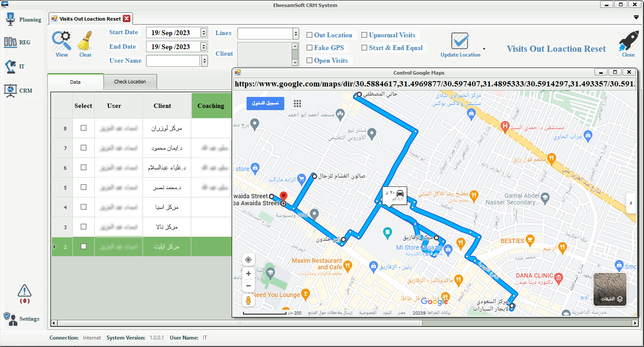
Task: Tick the Select checkbox in row 2
Action: click(83, 247)
